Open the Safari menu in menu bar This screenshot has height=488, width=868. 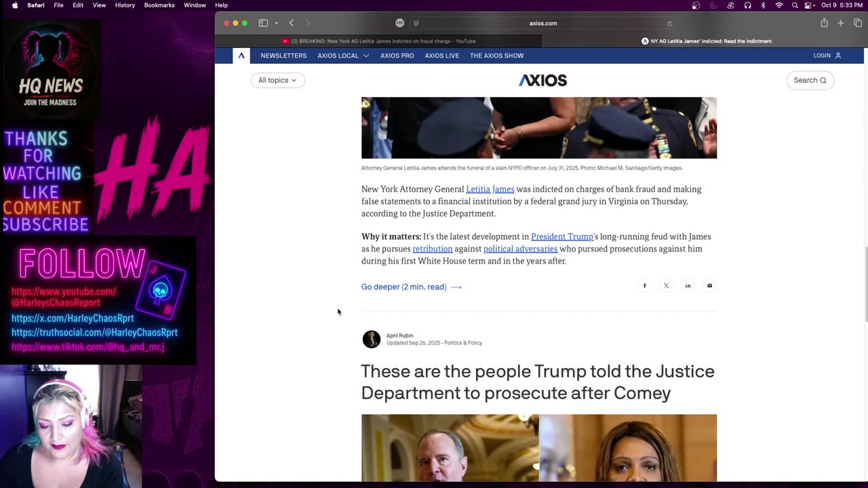coord(36,5)
